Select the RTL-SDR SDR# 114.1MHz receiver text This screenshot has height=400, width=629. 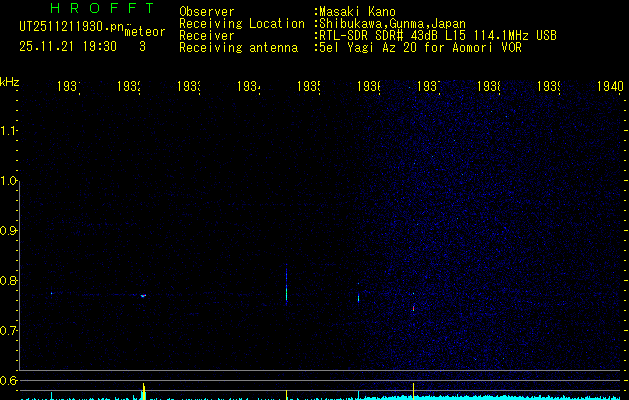[x=438, y=36]
